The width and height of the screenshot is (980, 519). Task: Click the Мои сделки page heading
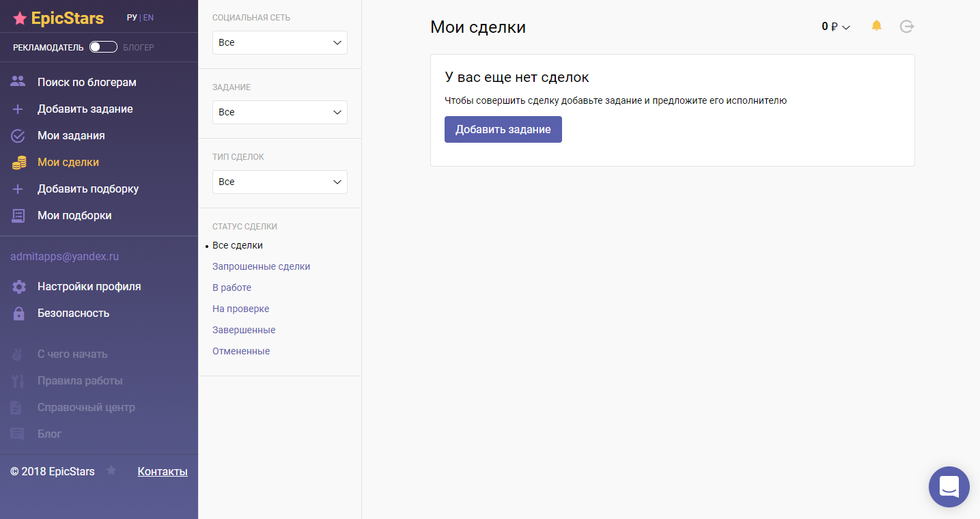click(x=478, y=27)
